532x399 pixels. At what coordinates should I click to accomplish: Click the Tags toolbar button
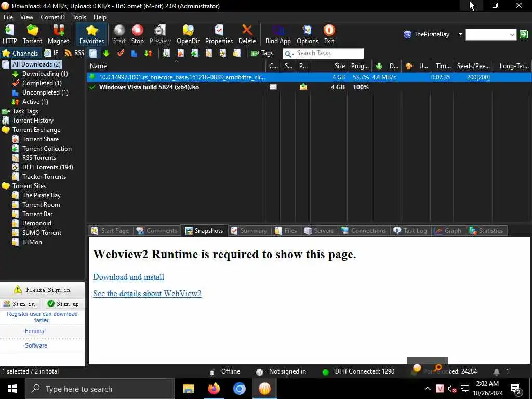[262, 54]
